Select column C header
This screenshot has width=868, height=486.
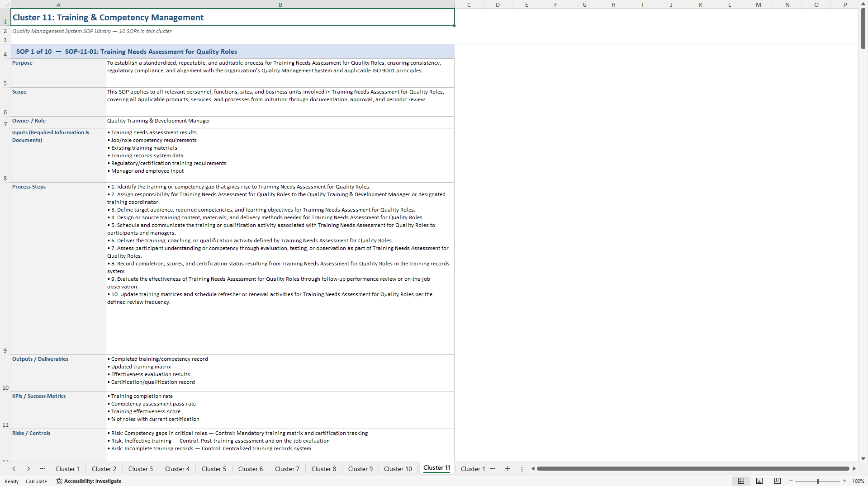[469, 5]
